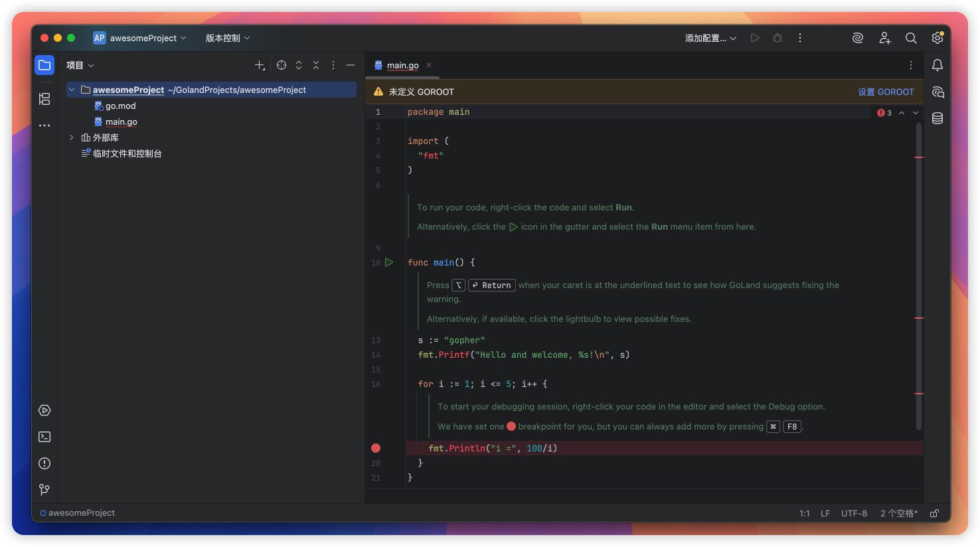Open the Services tool window
Image resolution: width=980 pixels, height=547 pixels.
44,410
